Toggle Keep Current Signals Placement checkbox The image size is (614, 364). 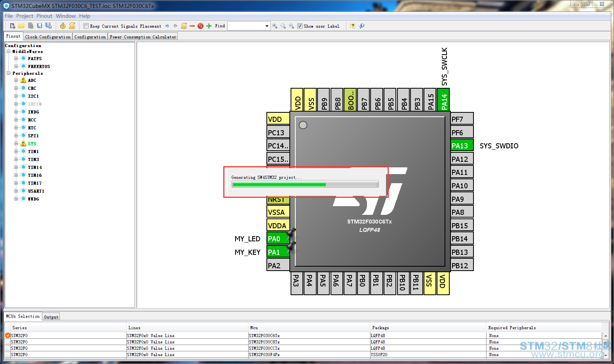point(86,26)
